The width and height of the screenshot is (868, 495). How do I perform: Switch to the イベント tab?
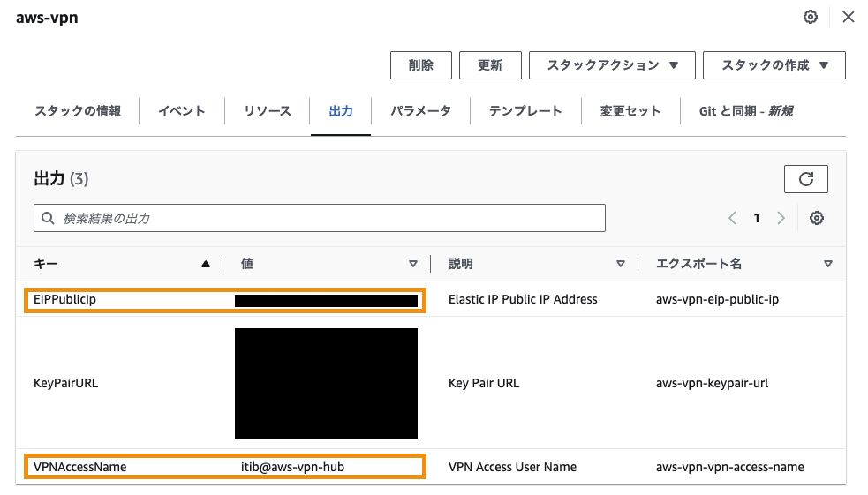click(x=182, y=111)
